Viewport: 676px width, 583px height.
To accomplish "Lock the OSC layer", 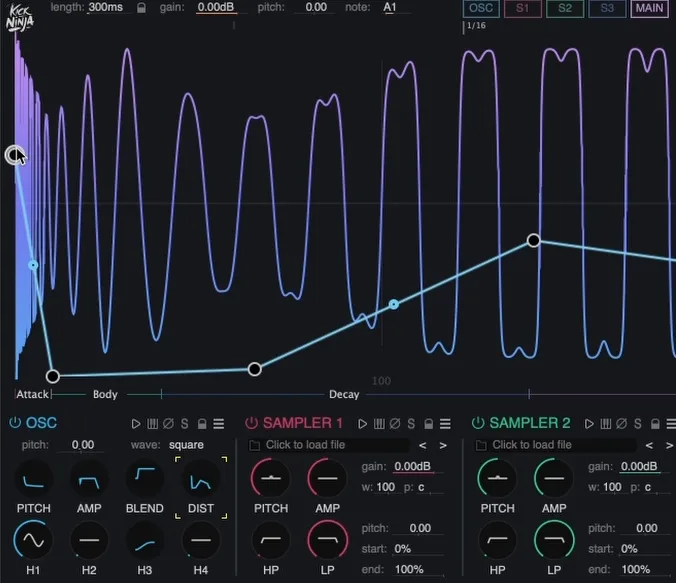I will coord(202,424).
